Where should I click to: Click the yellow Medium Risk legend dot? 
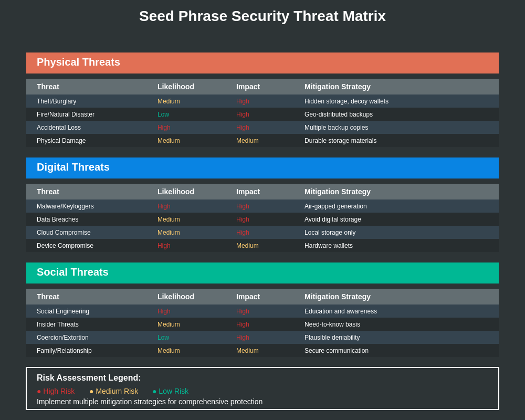point(91,392)
